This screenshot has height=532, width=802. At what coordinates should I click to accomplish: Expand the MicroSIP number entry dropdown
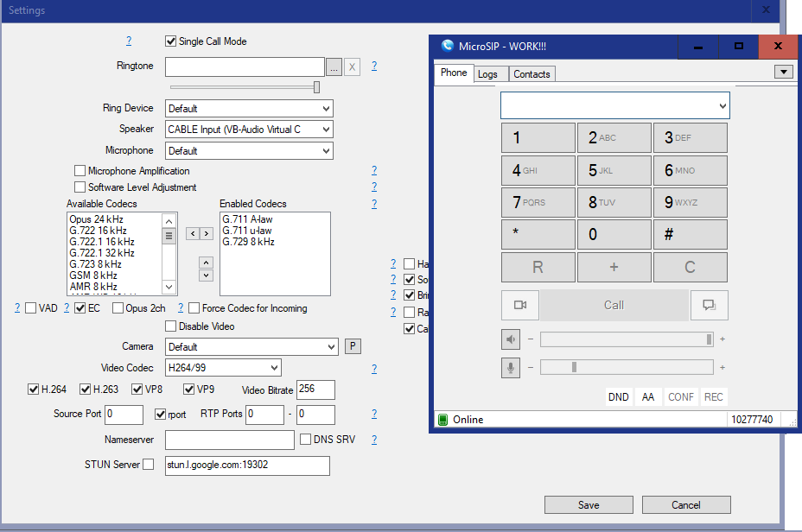(x=722, y=106)
